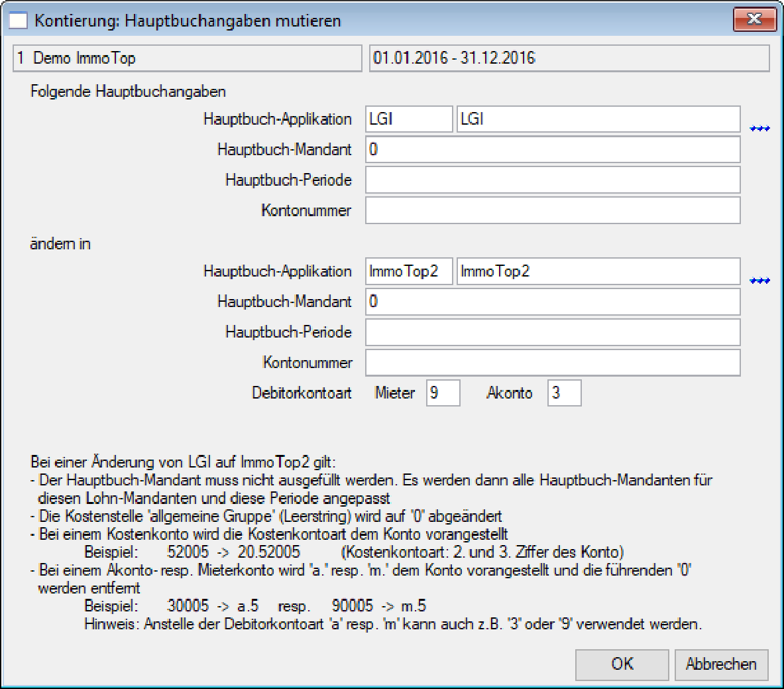Focus target Hauptbuch-Applikation code field ImmoTop2
This screenshot has width=784, height=689.
(409, 271)
